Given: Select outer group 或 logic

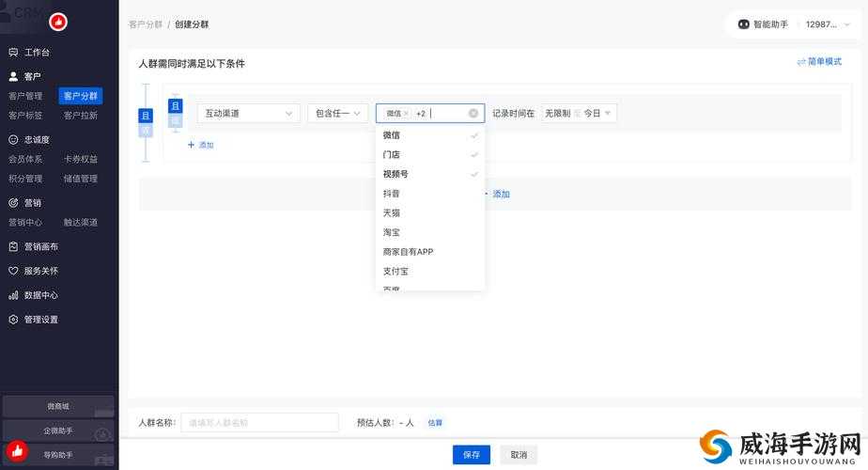Looking at the screenshot, I should point(145,131).
